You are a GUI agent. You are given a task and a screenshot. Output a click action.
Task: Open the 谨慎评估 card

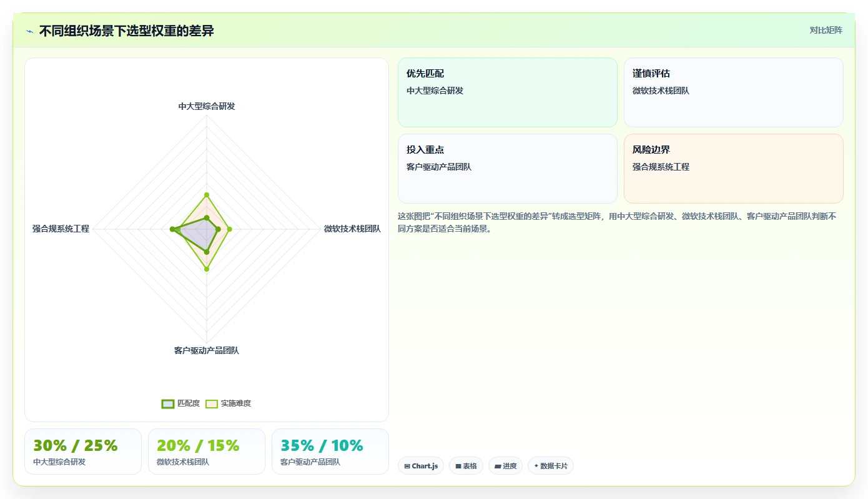(734, 92)
